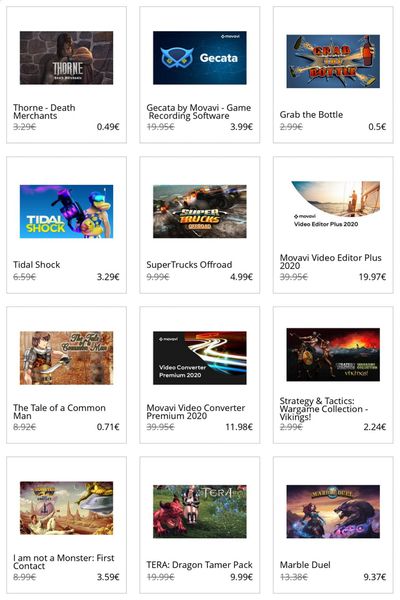Select the Grab the Bottle game artwork

333,61
